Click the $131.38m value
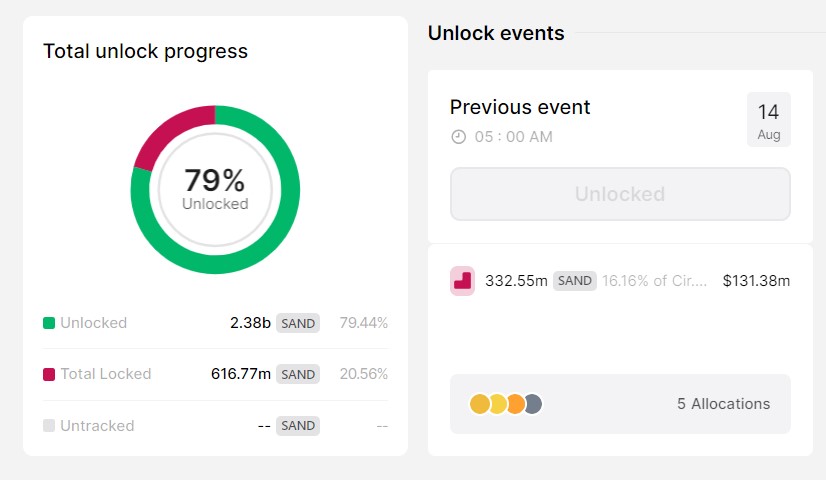 (x=756, y=281)
